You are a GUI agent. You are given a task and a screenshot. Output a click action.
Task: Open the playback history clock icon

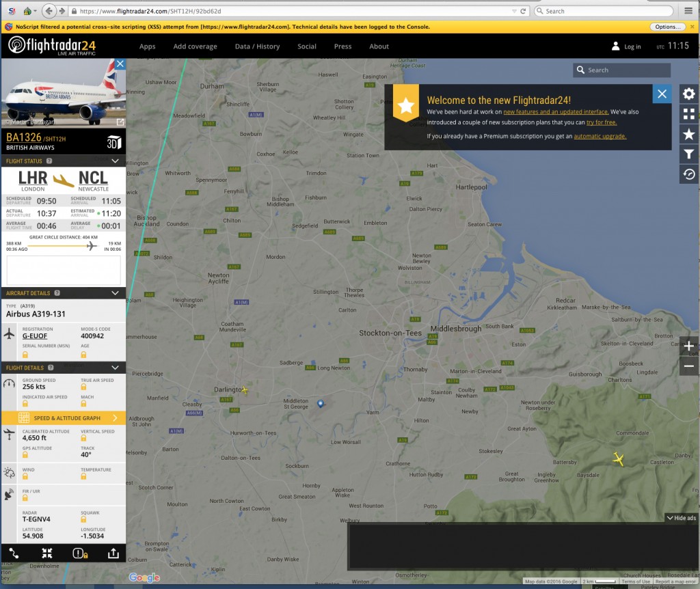click(x=689, y=174)
